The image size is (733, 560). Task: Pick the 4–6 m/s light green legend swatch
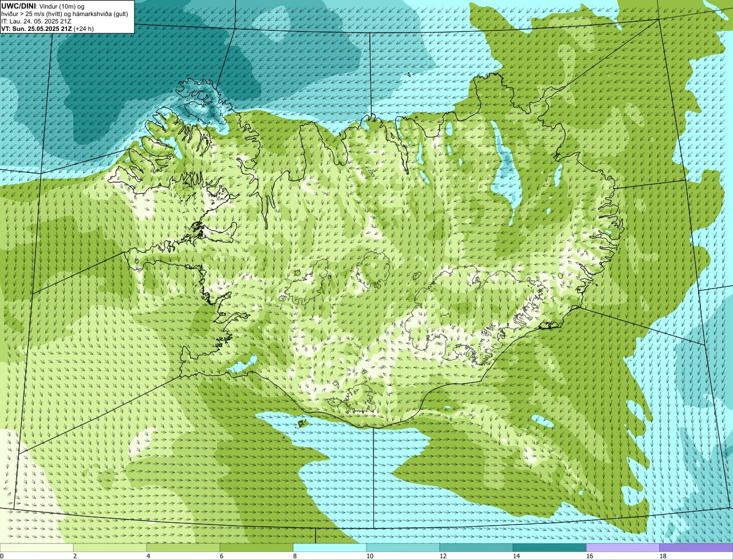(x=183, y=547)
